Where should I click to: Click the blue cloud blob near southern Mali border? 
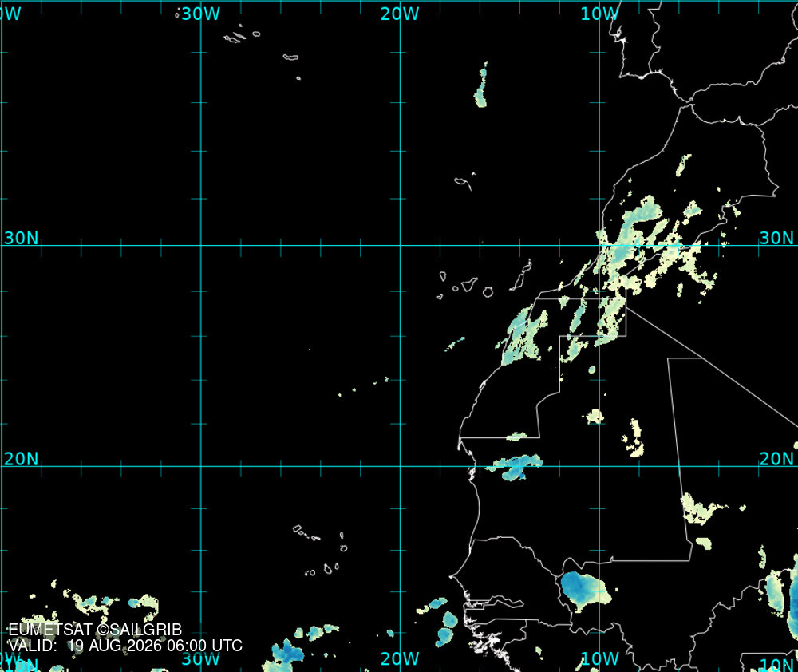click(585, 591)
